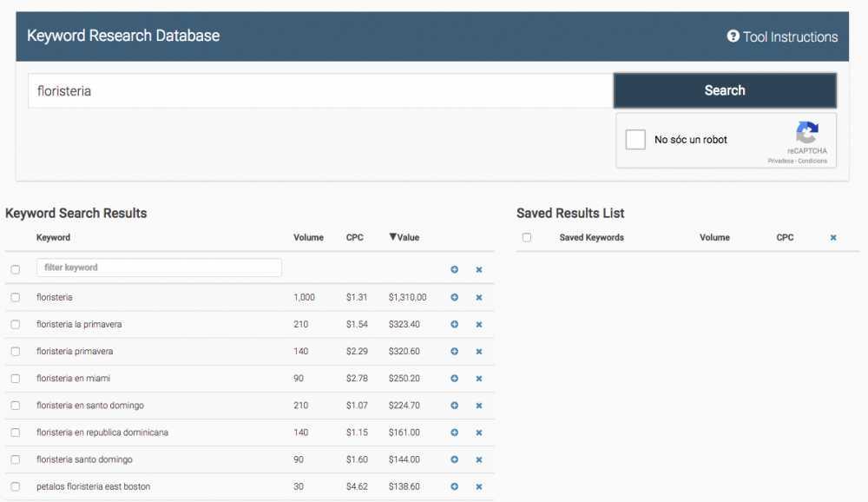Viewport: 868px width, 502px height.
Task: Click the search field containing "floristeria"
Action: pos(321,89)
